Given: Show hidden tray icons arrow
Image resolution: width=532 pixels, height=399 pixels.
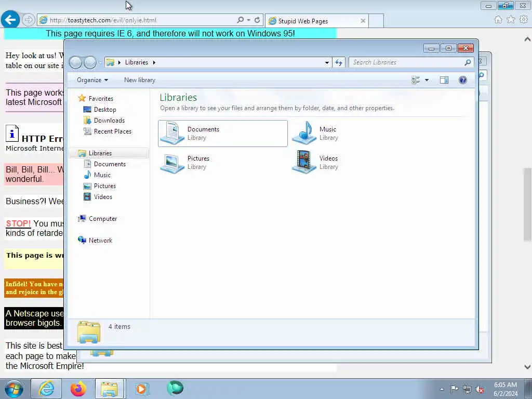Looking at the screenshot, I should point(442,390).
